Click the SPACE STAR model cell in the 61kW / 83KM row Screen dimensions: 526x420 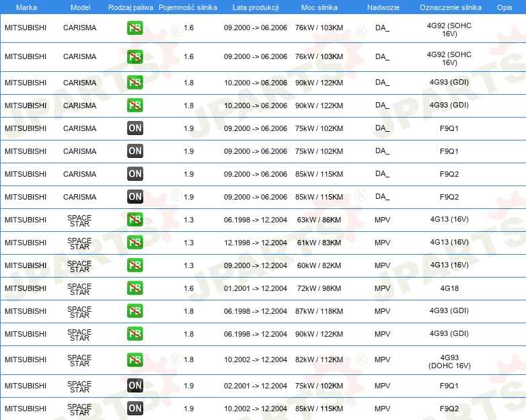pos(79,243)
